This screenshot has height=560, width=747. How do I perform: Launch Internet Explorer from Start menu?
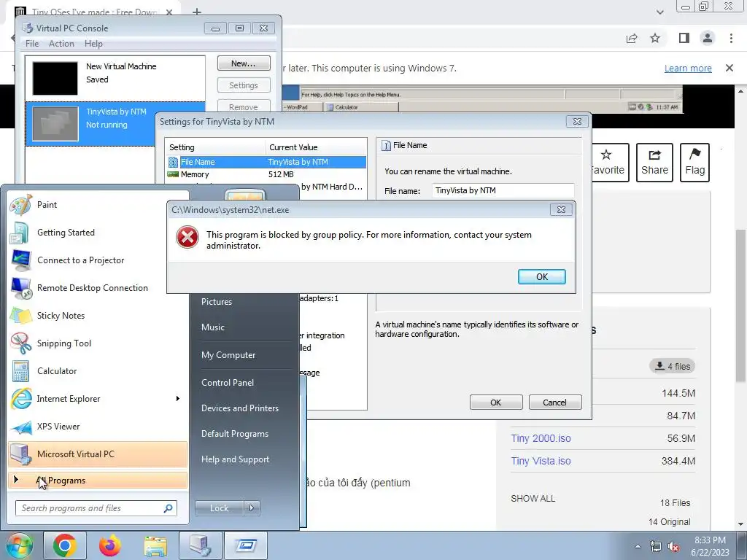[98, 399]
